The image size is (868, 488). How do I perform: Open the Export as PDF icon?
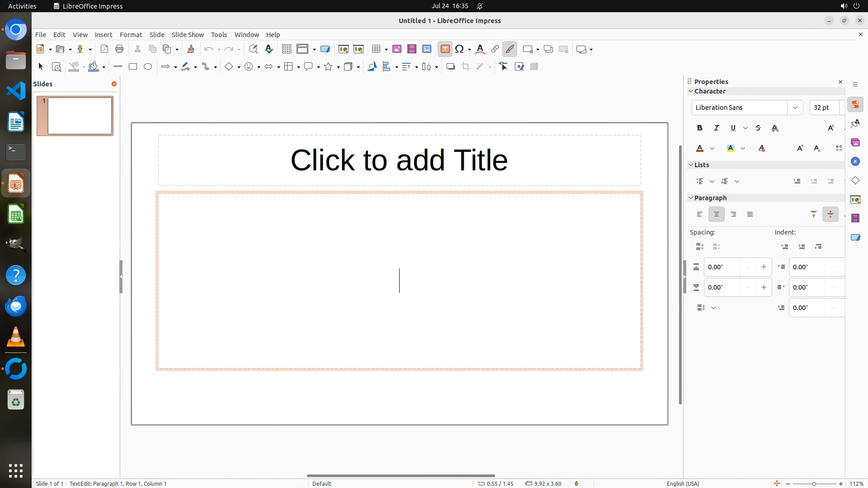[x=104, y=49]
